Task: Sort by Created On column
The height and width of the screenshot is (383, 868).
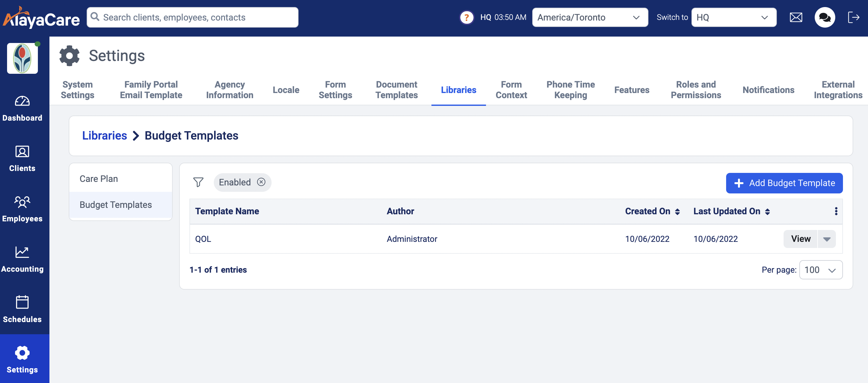Action: [x=652, y=211]
